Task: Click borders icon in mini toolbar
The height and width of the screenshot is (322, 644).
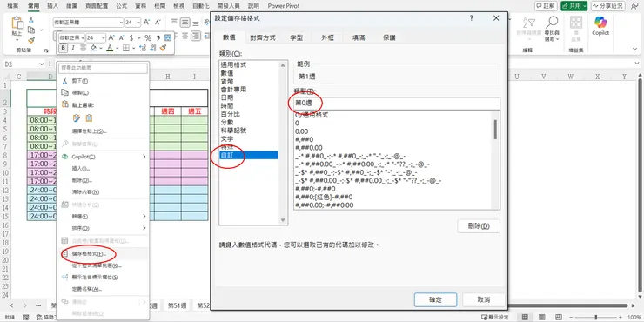Action: click(x=126, y=48)
